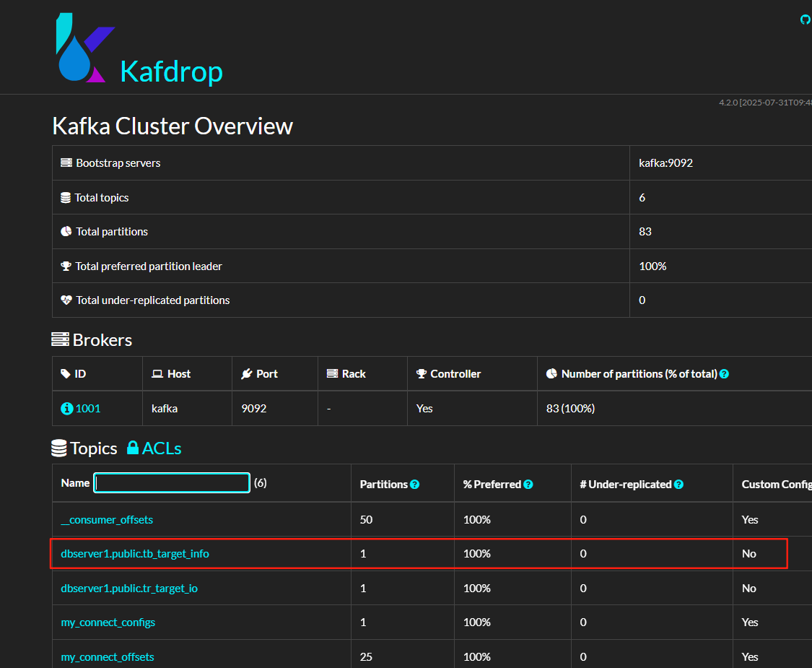Open the Kafdrop title link
This screenshot has height=668, width=812.
(x=171, y=71)
